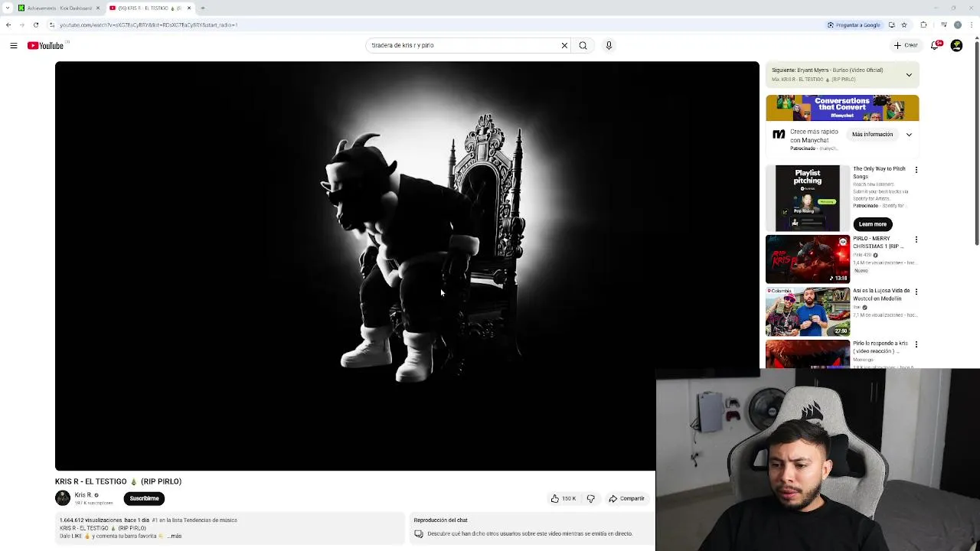980x551 pixels.
Task: Bookmark this page with the star
Action: pyautogui.click(x=904, y=24)
